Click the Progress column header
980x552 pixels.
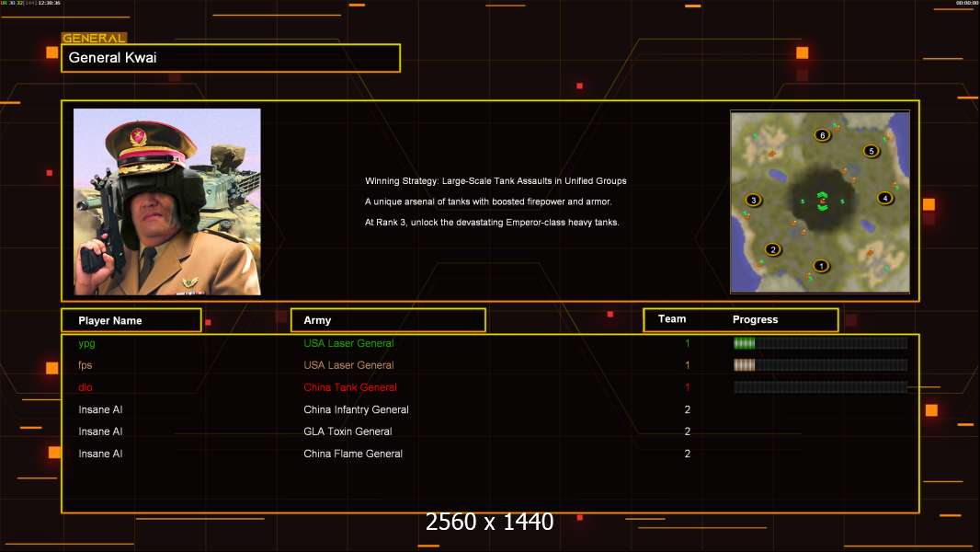click(x=755, y=319)
